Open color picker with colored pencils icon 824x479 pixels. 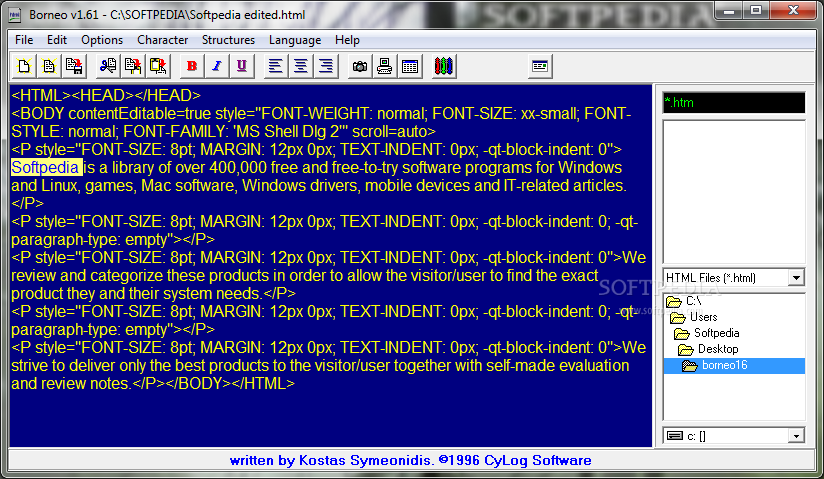click(444, 66)
